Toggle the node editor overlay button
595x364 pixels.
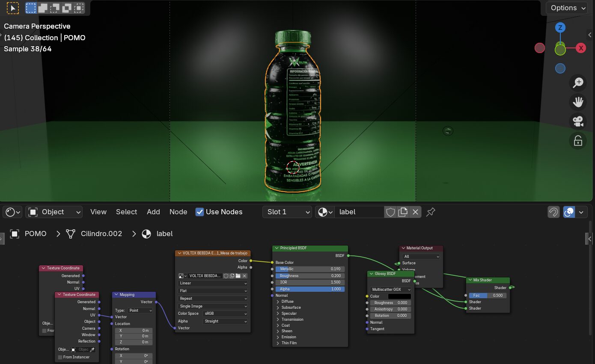[x=569, y=212]
